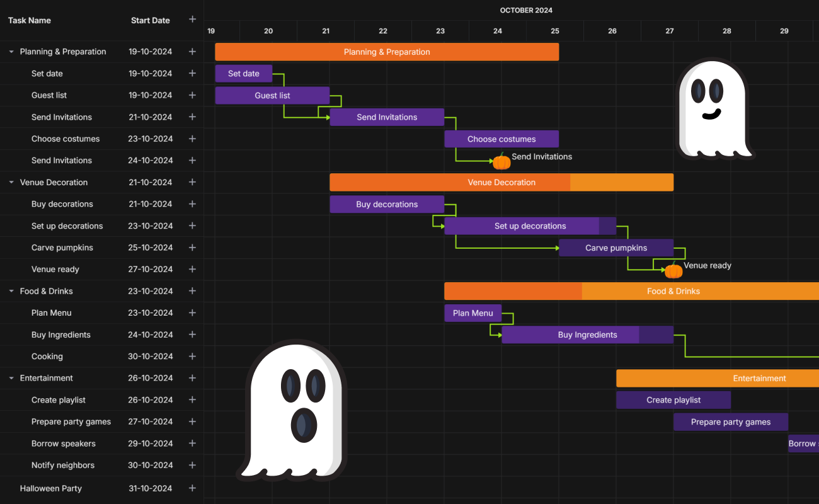Click Buy decorations task bar

pos(387,204)
